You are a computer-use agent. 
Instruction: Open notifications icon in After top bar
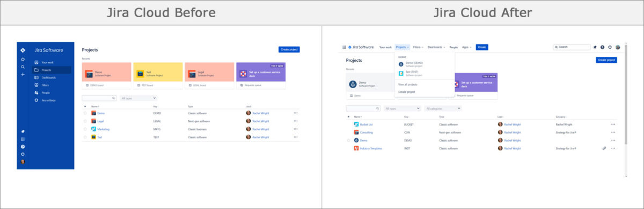[x=595, y=47]
